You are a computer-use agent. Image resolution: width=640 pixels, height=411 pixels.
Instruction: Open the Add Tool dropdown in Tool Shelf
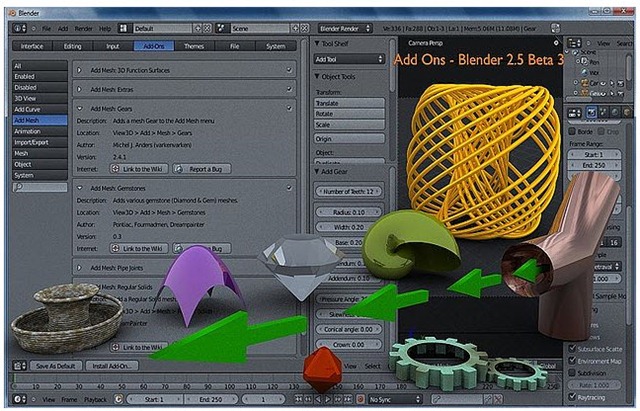coord(349,60)
